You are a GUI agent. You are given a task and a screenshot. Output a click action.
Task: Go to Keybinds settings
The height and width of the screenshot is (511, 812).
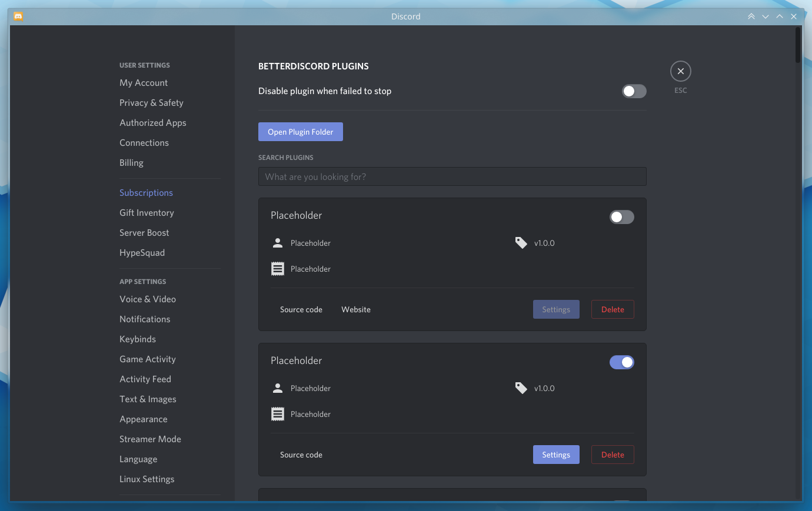tap(137, 339)
